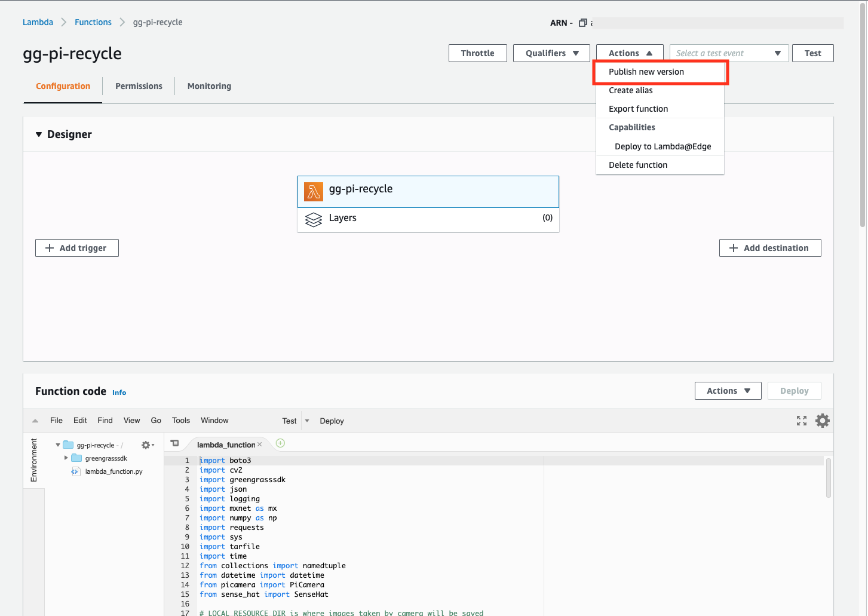Viewport: 868px width, 616px height.
Task: Click Add trigger
Action: (x=77, y=248)
